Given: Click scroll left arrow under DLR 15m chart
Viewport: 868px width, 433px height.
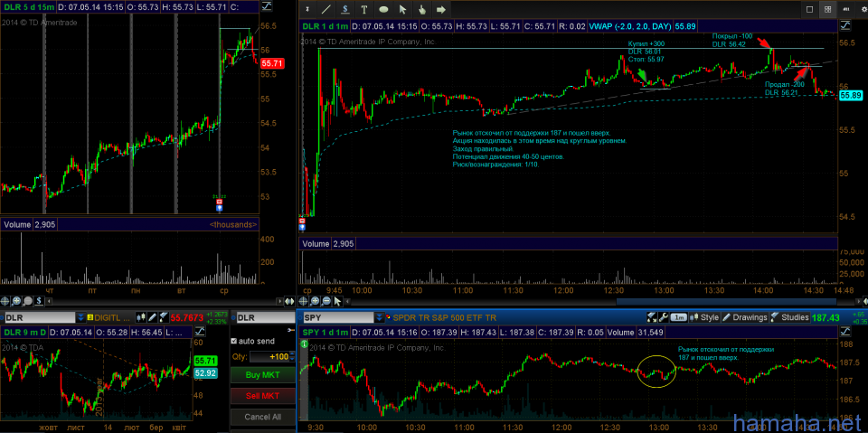Looking at the screenshot, I should tap(49, 301).
